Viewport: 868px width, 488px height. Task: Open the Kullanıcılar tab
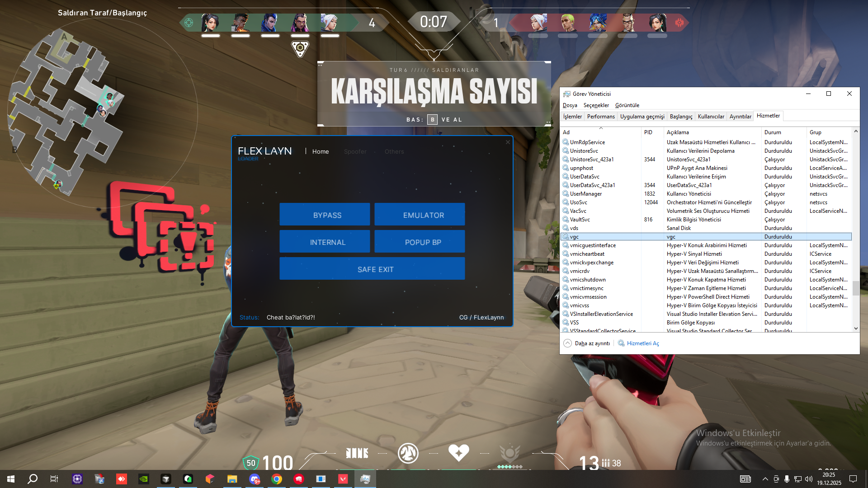[x=711, y=117]
